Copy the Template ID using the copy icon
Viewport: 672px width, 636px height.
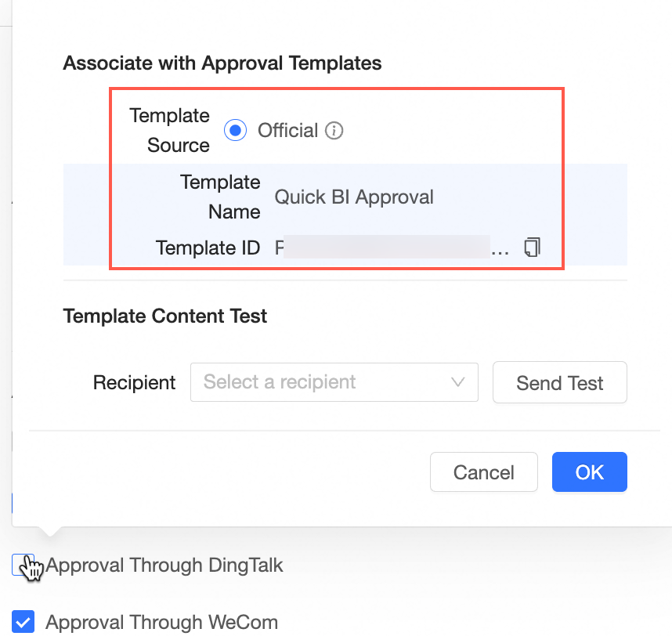coord(532,248)
